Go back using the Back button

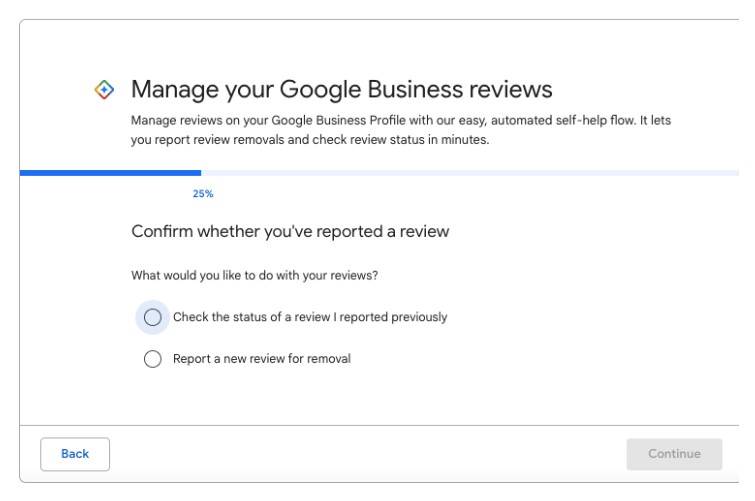point(75,454)
